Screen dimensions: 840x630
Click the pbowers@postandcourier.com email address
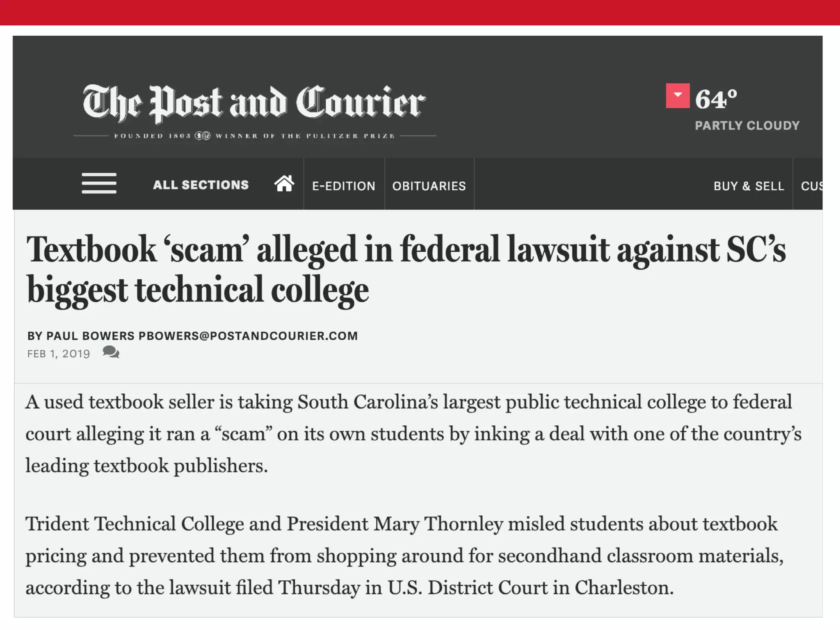pyautogui.click(x=248, y=336)
